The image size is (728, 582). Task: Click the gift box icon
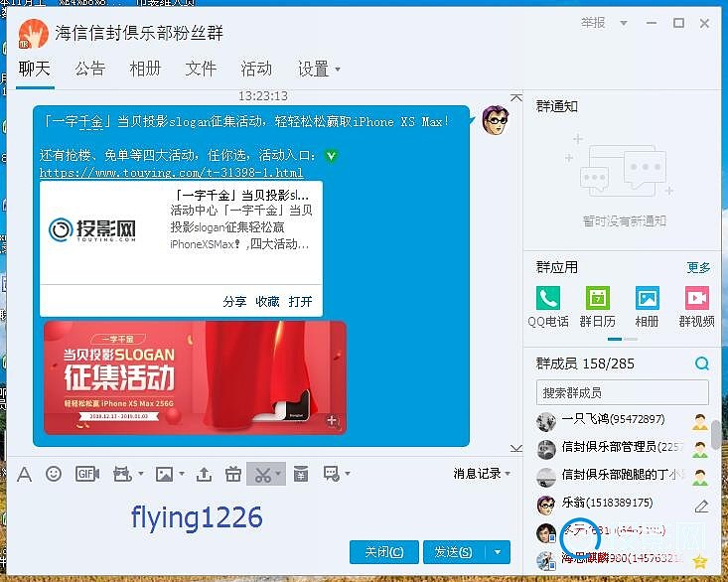pyautogui.click(x=232, y=474)
